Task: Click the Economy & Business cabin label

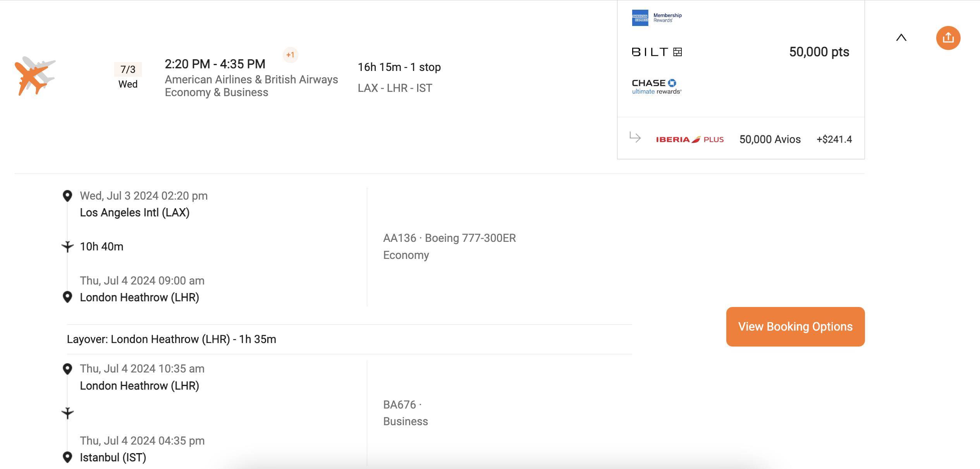Action: coord(217,92)
